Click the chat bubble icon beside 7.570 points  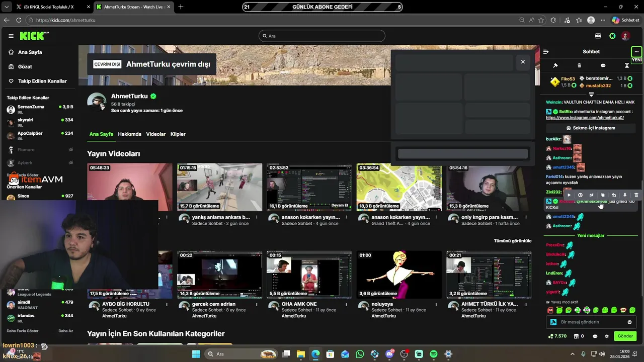coord(595,336)
